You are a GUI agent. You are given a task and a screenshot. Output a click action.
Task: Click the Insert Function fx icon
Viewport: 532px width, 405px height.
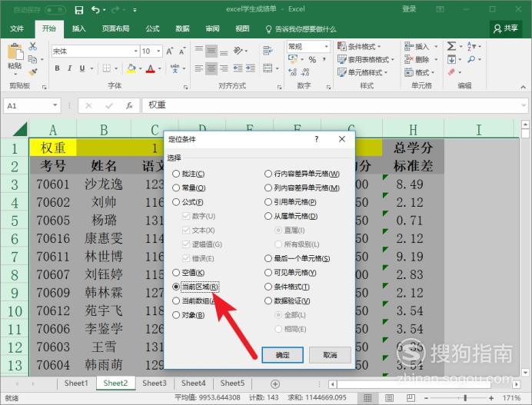[129, 105]
